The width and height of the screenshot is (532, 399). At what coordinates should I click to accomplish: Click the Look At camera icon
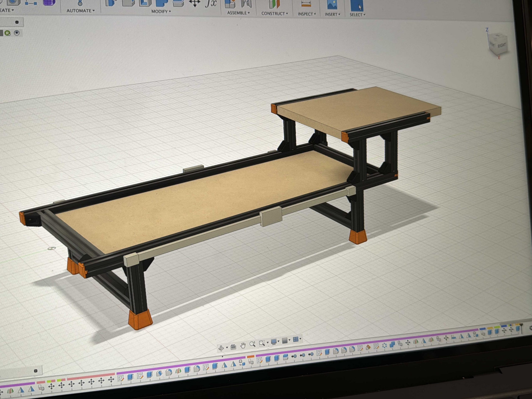tap(233, 347)
